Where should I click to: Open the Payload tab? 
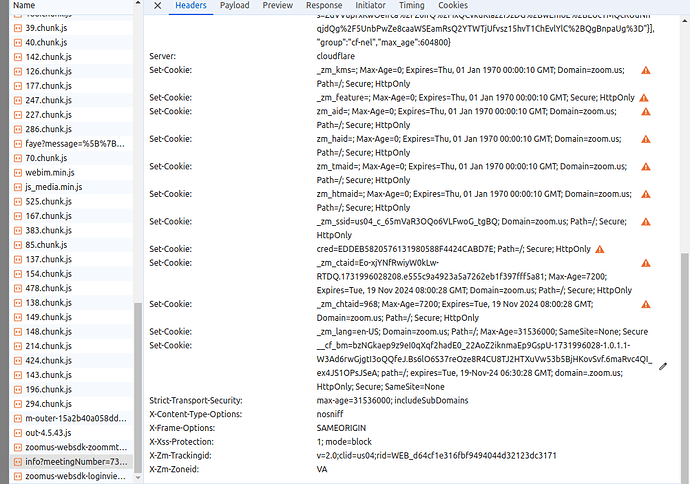pos(235,6)
